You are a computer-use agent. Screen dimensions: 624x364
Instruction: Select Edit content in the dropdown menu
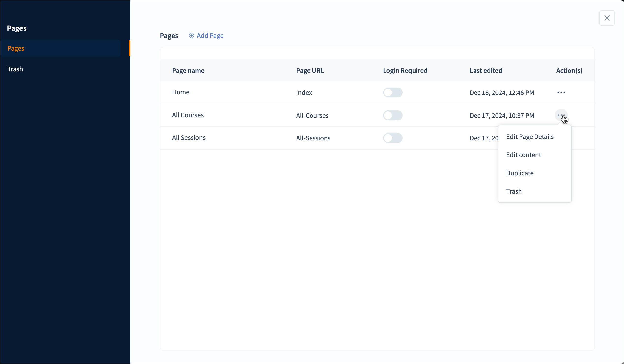523,155
